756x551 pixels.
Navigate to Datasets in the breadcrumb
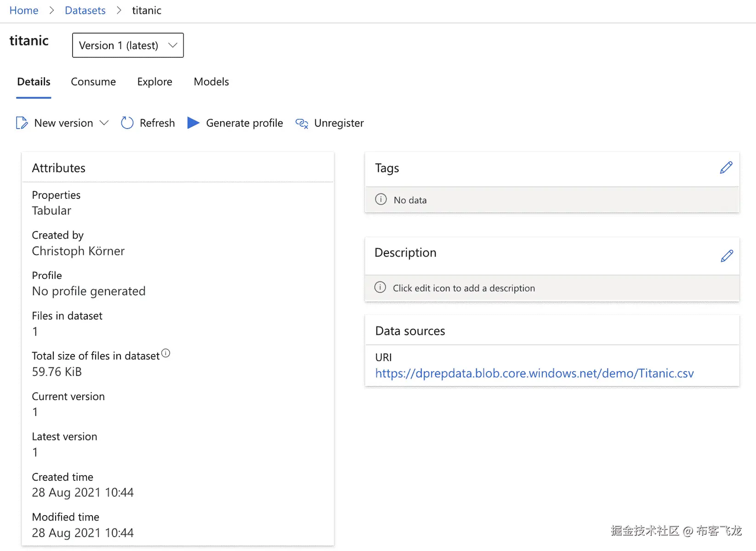[85, 11]
